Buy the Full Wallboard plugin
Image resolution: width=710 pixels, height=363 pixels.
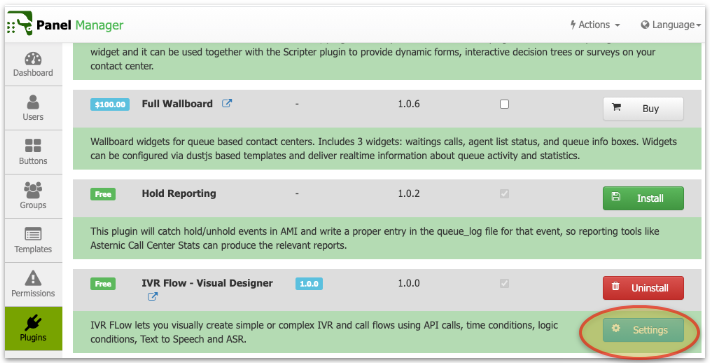click(643, 109)
